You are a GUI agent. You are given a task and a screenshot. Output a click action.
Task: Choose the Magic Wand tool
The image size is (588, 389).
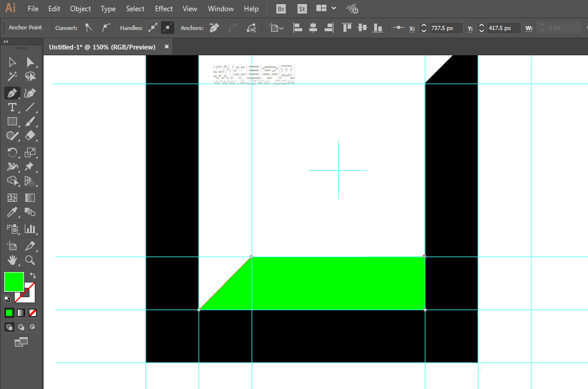[x=12, y=77]
